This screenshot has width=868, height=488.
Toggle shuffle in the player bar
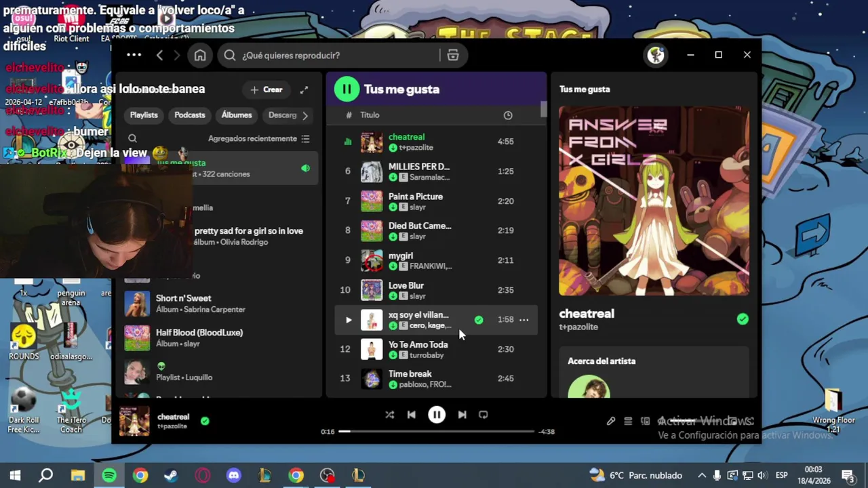[390, 415]
